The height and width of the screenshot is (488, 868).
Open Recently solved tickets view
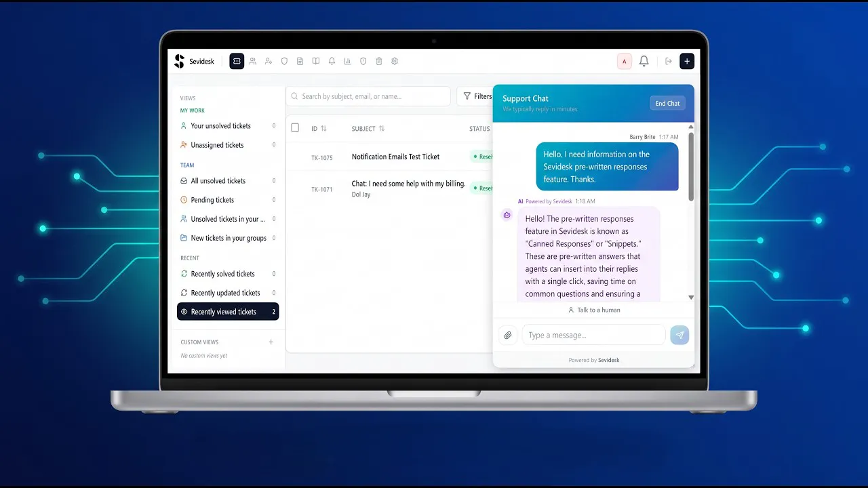(x=228, y=274)
